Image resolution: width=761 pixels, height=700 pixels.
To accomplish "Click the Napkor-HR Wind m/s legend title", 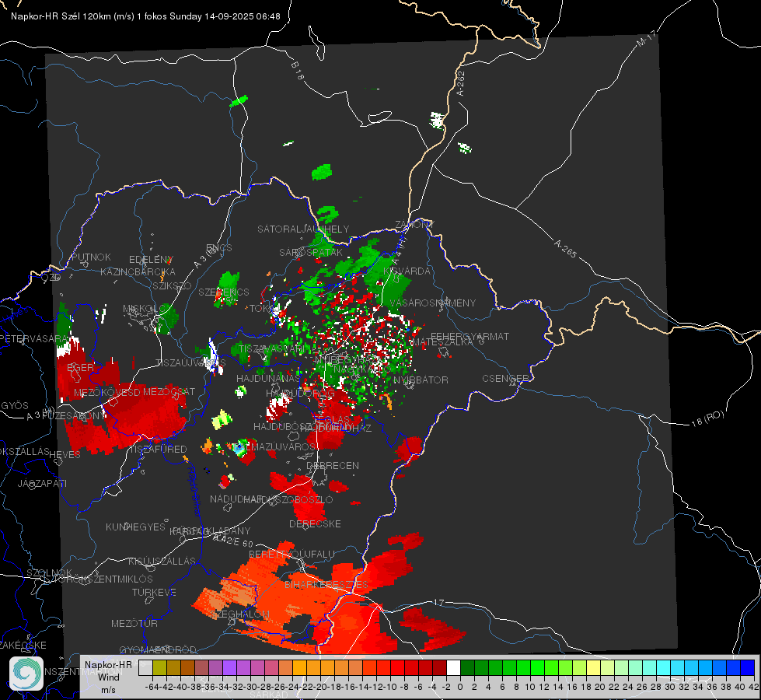I will pyautogui.click(x=108, y=677).
